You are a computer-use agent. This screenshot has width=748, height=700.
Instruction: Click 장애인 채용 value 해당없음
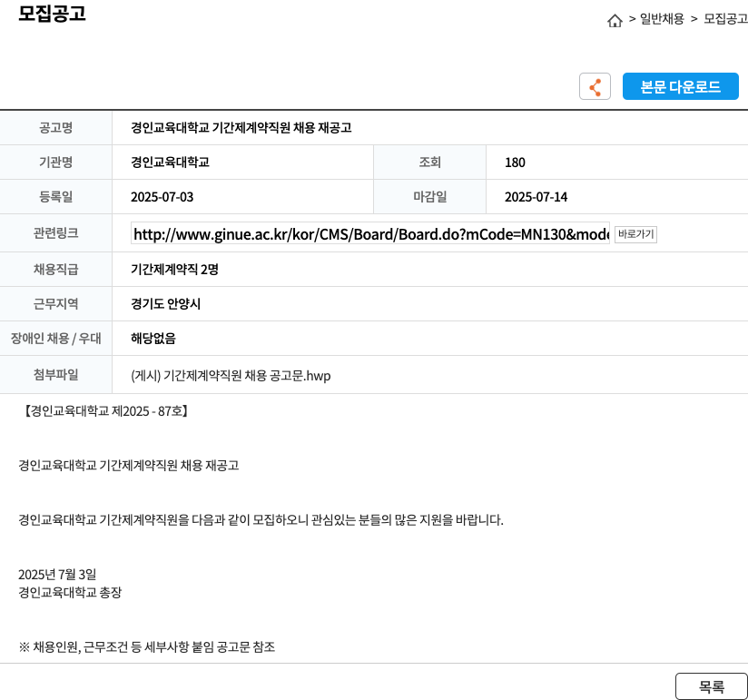(153, 339)
